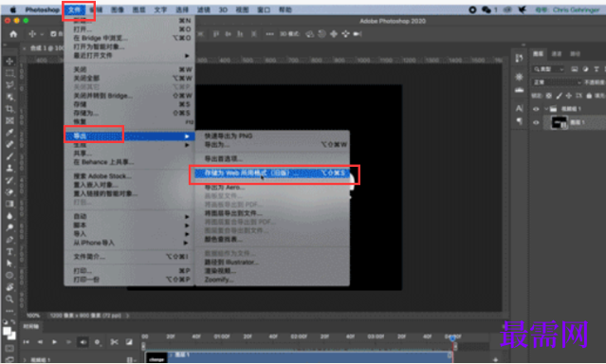This screenshot has width=606, height=364.
Task: Open the Character panel icon (A|)
Action: tap(519, 109)
